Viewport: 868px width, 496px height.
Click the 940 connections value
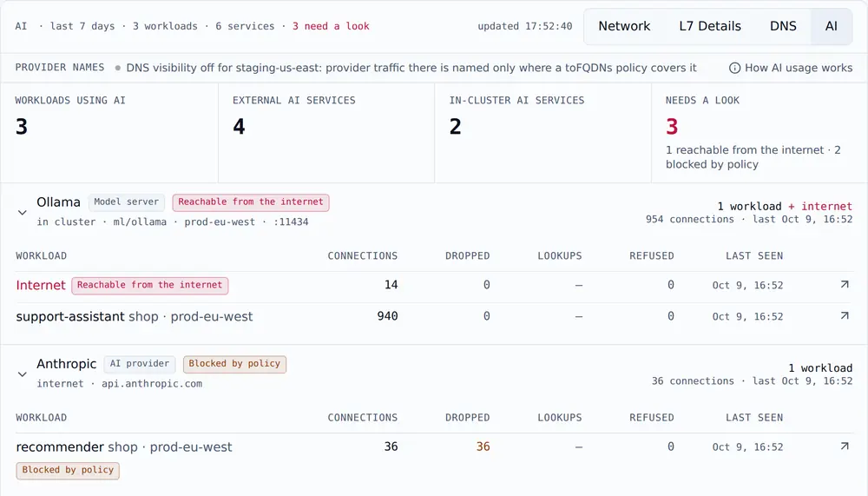click(387, 316)
